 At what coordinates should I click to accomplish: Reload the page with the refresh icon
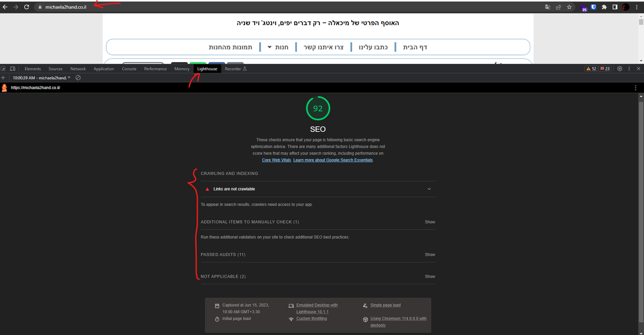click(27, 7)
